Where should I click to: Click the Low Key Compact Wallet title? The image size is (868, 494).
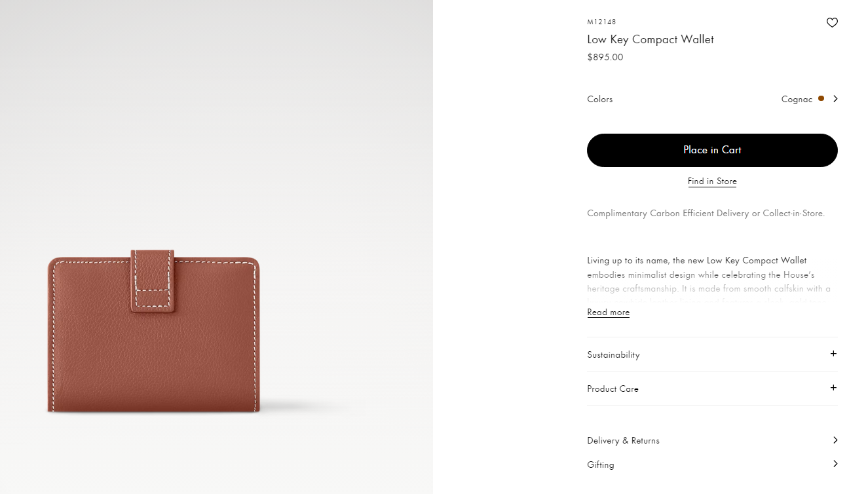pyautogui.click(x=651, y=39)
